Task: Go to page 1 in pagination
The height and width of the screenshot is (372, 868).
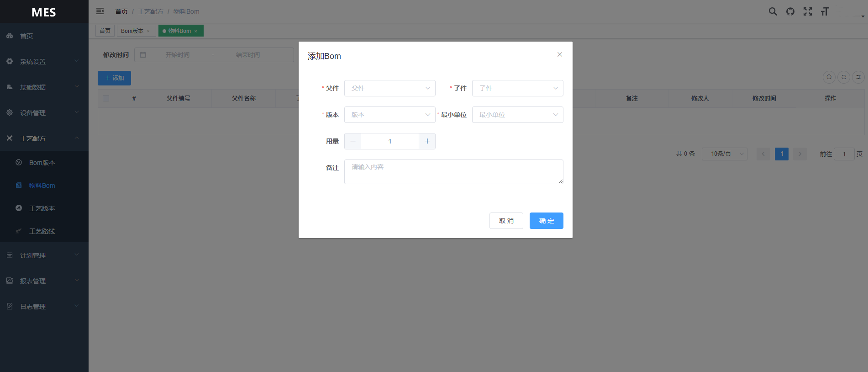Action: point(782,154)
